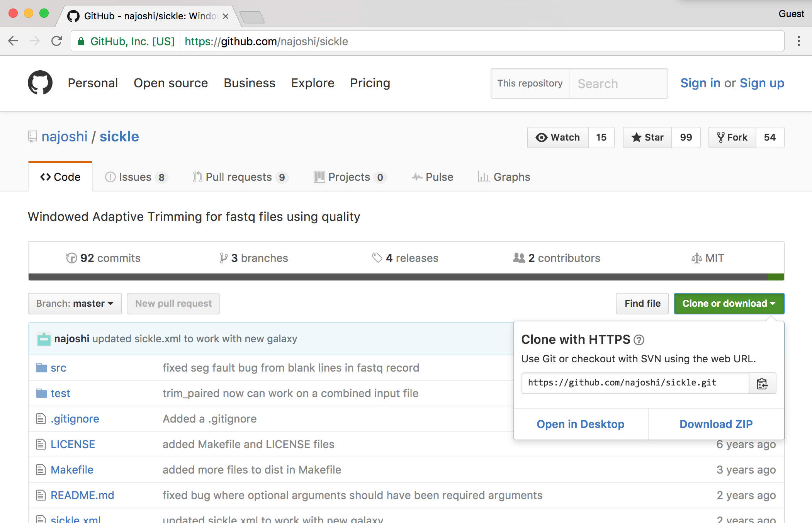The height and width of the screenshot is (523, 812).
Task: Open the Branch: master dropdown
Action: [75, 304]
